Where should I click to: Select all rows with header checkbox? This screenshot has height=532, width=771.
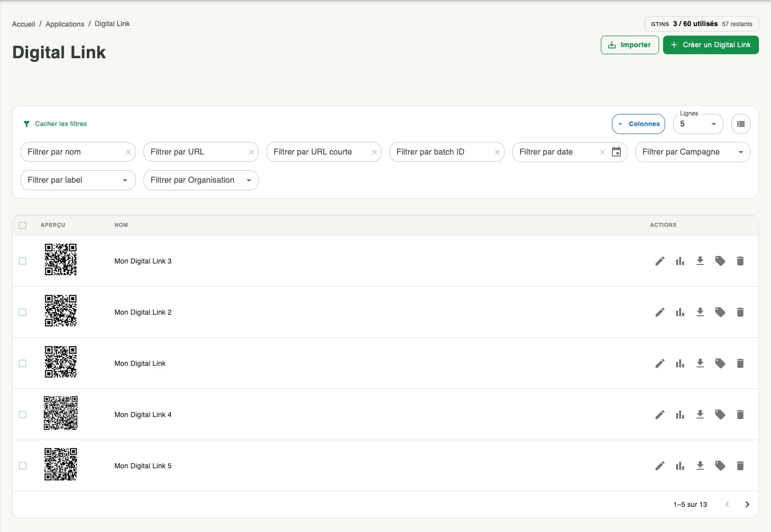pyautogui.click(x=23, y=225)
